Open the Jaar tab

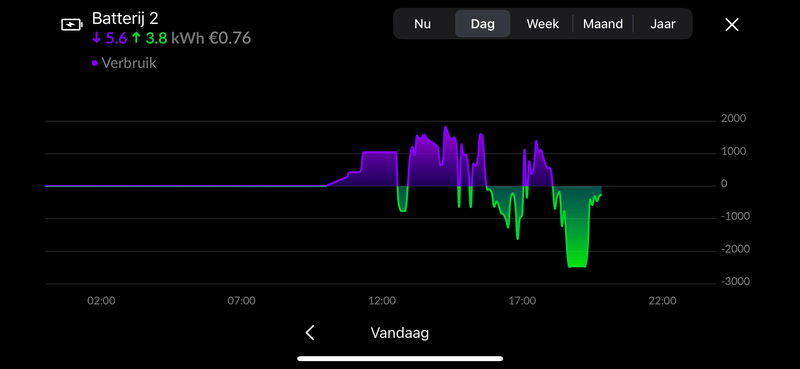click(663, 24)
